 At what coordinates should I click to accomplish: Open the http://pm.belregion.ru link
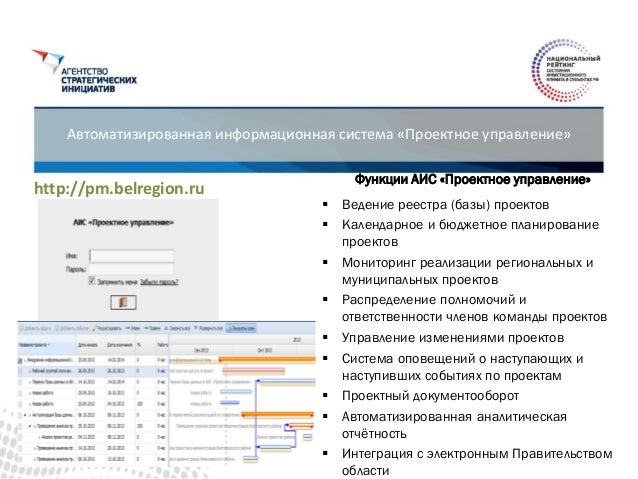click(x=119, y=188)
